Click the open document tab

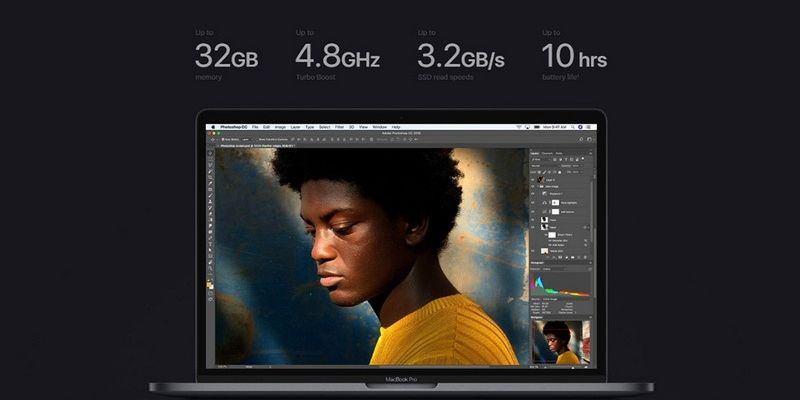click(x=256, y=146)
